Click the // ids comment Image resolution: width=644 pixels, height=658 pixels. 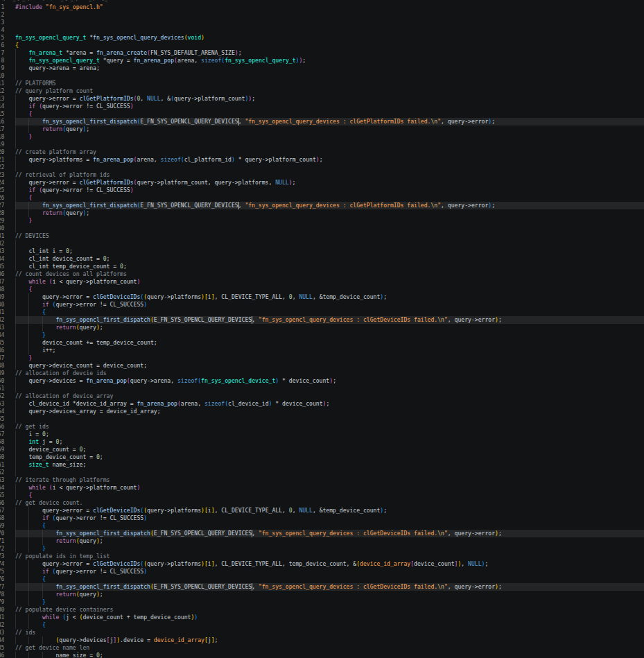(x=26, y=632)
